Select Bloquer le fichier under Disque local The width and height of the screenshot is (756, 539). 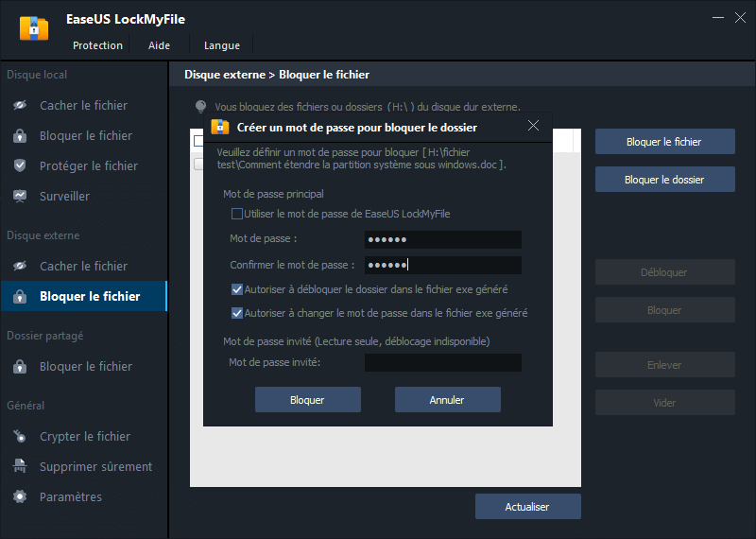tap(84, 135)
